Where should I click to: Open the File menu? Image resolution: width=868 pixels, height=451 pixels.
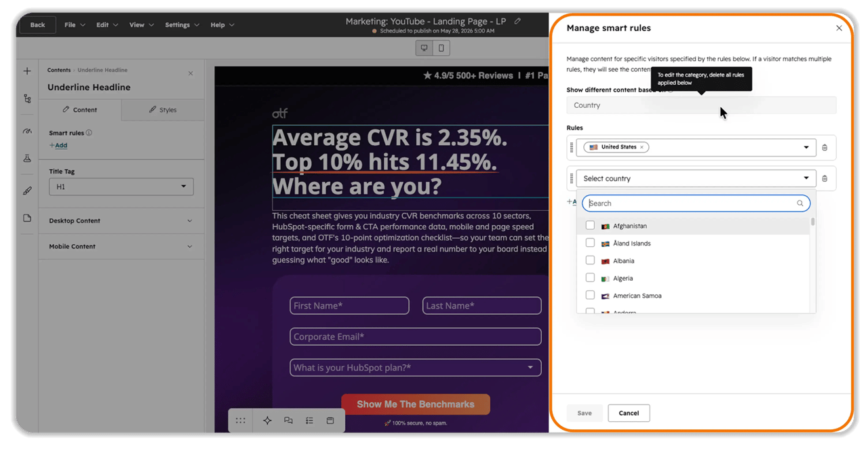point(75,25)
